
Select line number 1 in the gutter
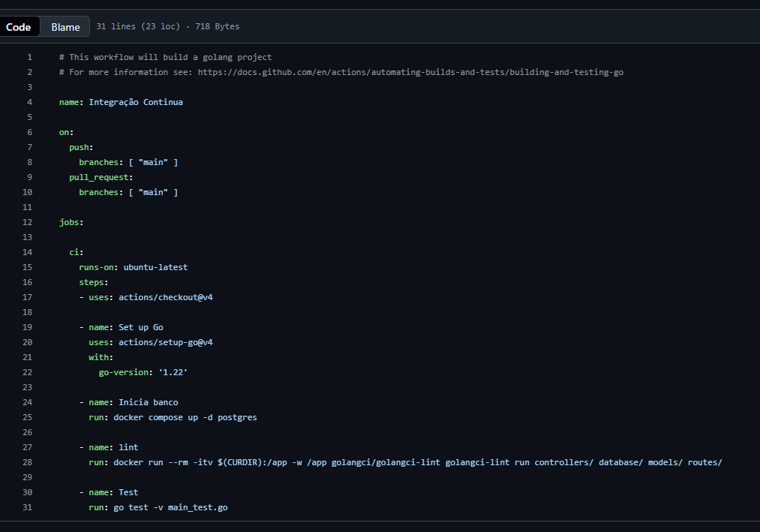coord(29,57)
